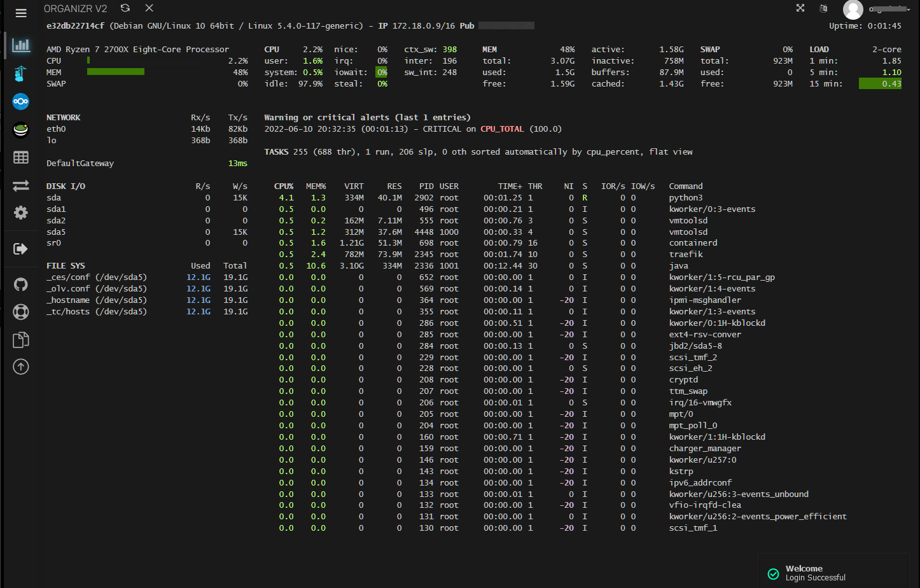Click the hostname e32db22714cf text
The height and width of the screenshot is (588, 920).
tap(75, 26)
